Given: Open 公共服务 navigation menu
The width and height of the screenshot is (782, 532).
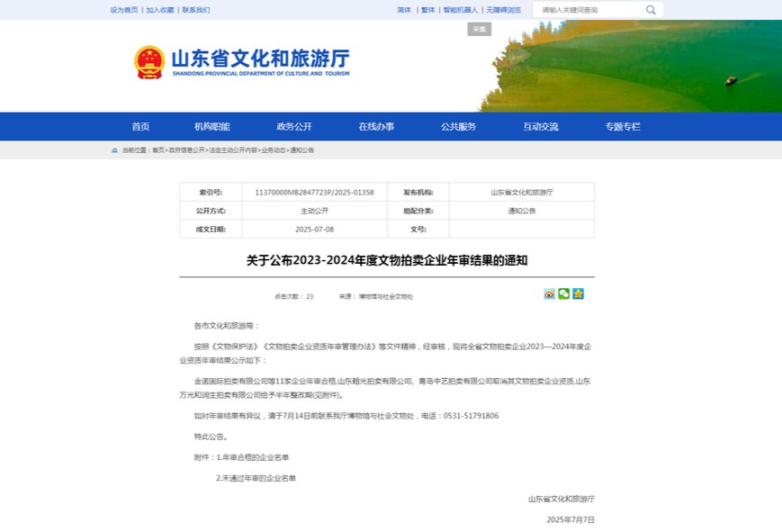Looking at the screenshot, I should [x=458, y=127].
